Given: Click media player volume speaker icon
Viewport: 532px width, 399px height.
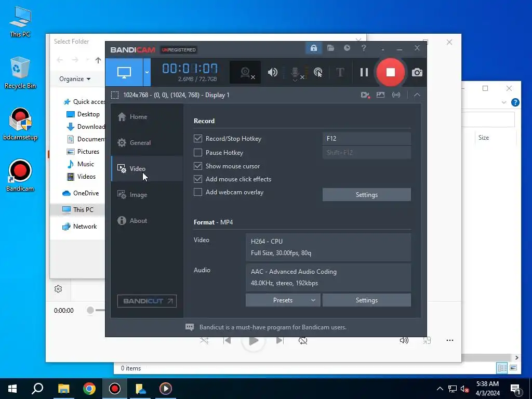Looking at the screenshot, I should click(x=404, y=340).
